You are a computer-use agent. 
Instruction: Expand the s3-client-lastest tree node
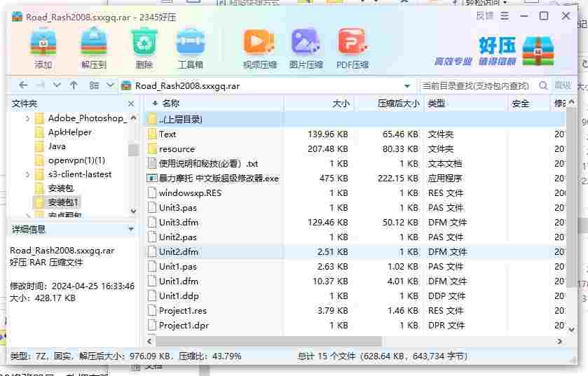(27, 174)
